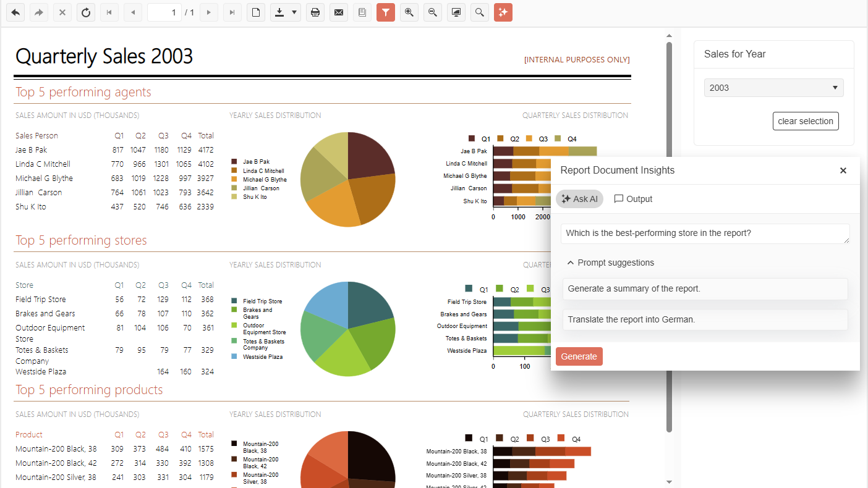Print the report
The image size is (868, 488).
(315, 12)
